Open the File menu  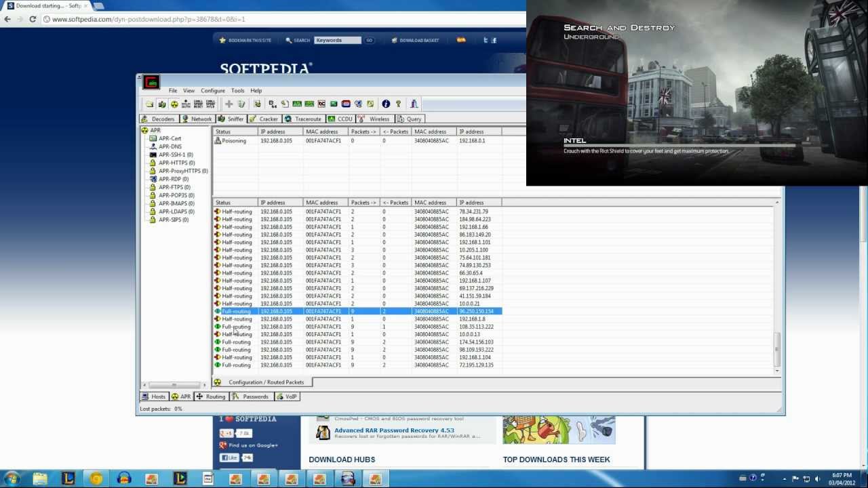(x=173, y=90)
